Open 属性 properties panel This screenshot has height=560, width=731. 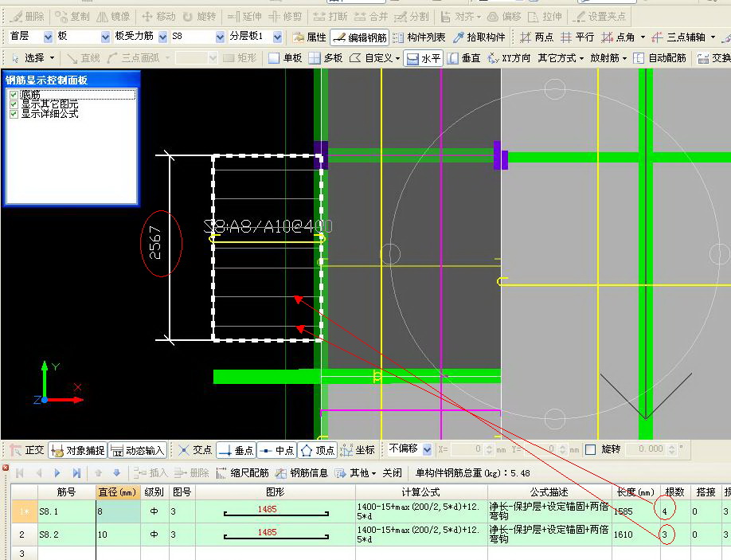pyautogui.click(x=310, y=37)
